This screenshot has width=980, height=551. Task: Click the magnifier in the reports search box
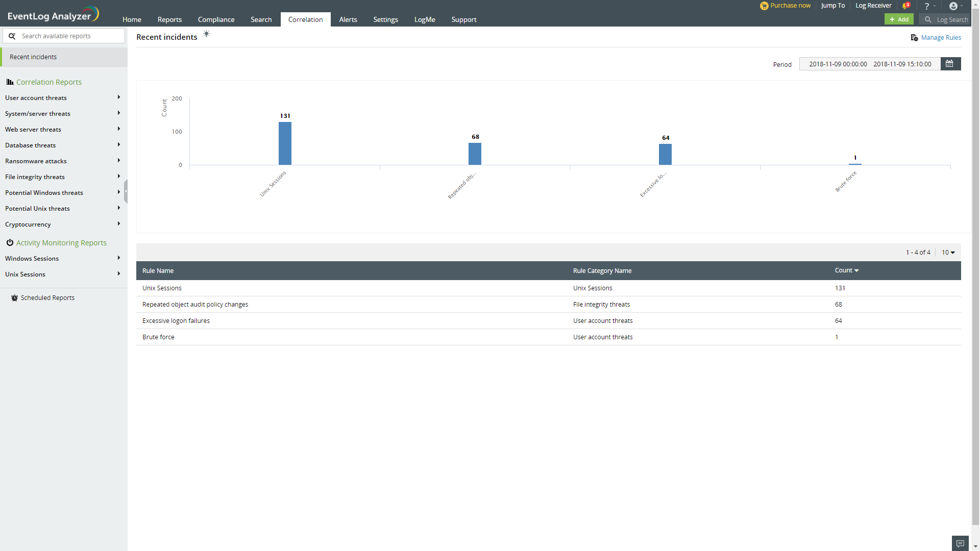point(12,36)
